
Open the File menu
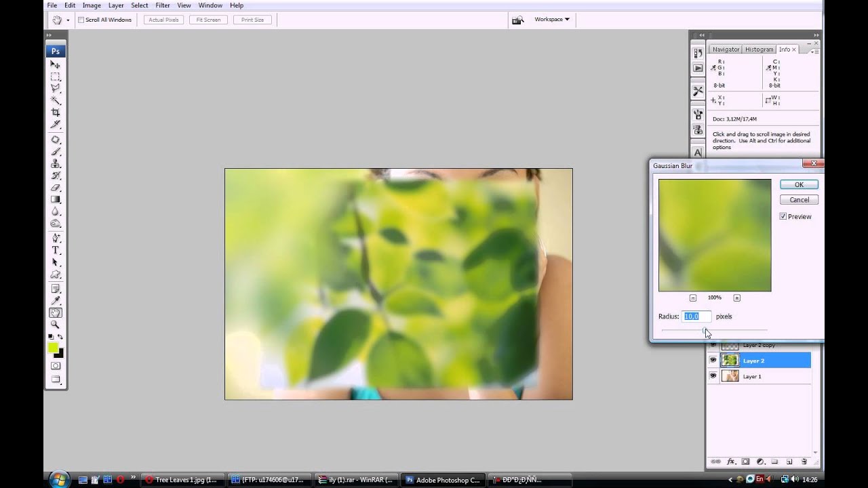(52, 5)
